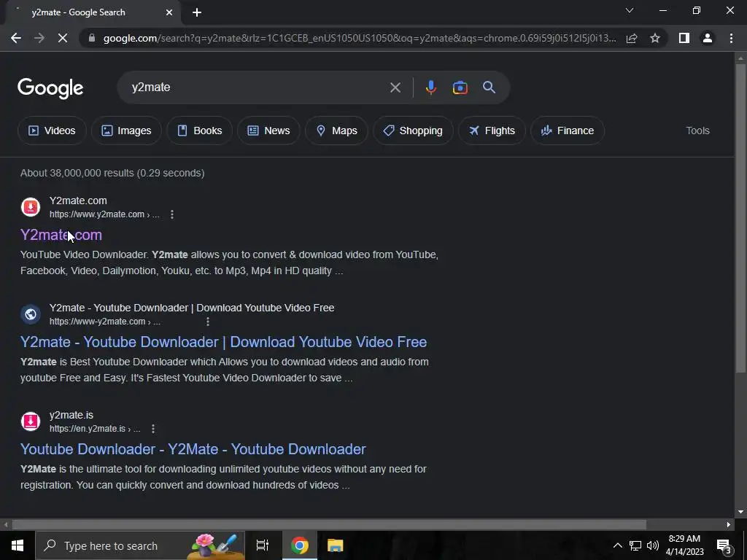Open the Windows Start menu

point(18,545)
